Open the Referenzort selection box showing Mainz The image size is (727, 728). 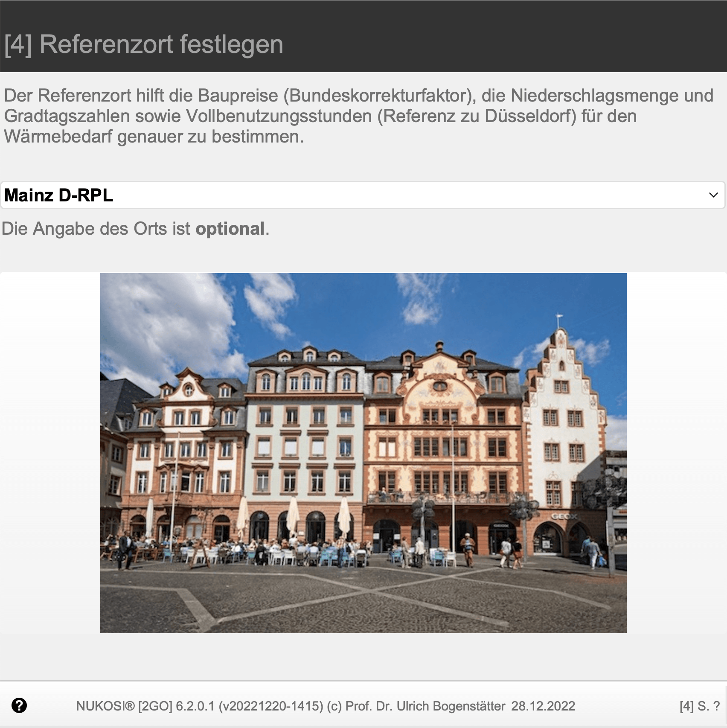pos(363,195)
